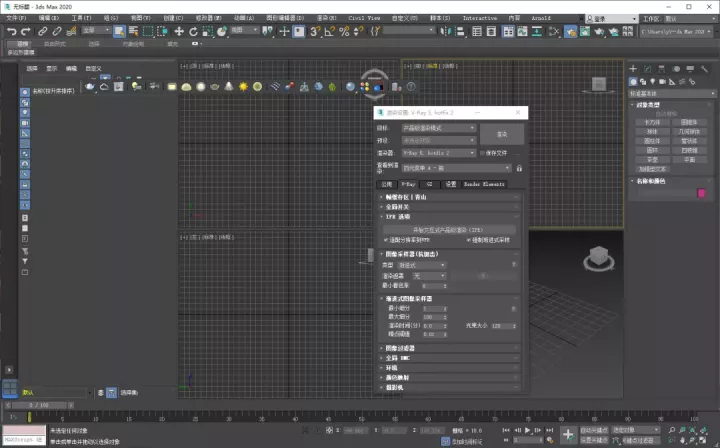
Task: Click the Create tab plus icon in command panel
Action: [635, 68]
